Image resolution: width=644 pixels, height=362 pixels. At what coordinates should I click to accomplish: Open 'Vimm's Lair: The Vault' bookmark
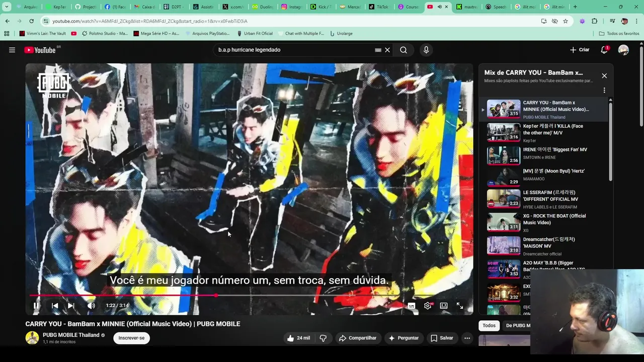pyautogui.click(x=43, y=33)
